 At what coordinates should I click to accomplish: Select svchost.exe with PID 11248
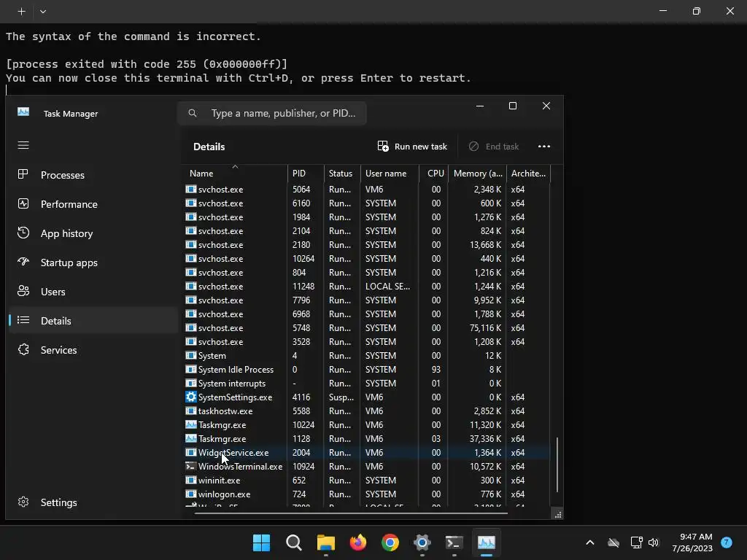[366, 286]
